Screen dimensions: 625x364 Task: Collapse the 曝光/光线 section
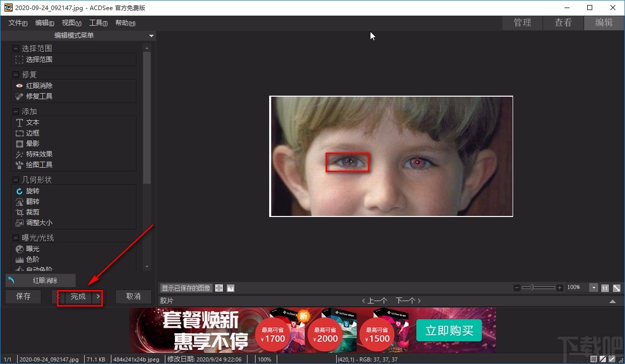[x=16, y=238]
